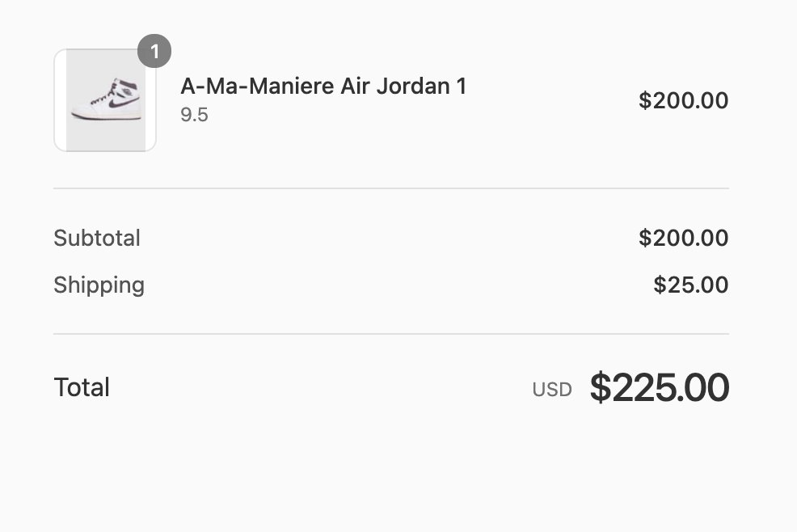Select the A-Ma-Maniere Air Jordan 1 product title
Viewport: 797px width, 532px height.
tap(323, 86)
